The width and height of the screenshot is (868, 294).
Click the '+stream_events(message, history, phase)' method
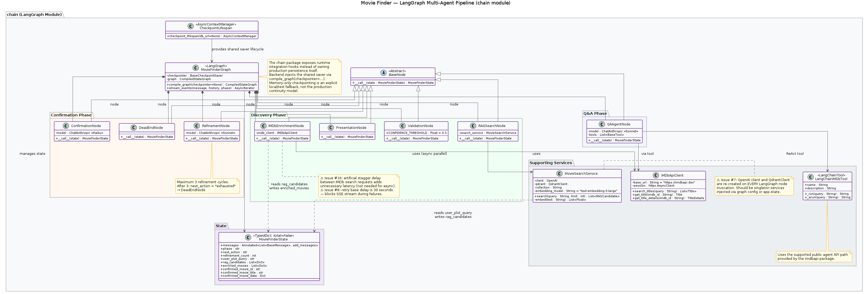click(211, 88)
